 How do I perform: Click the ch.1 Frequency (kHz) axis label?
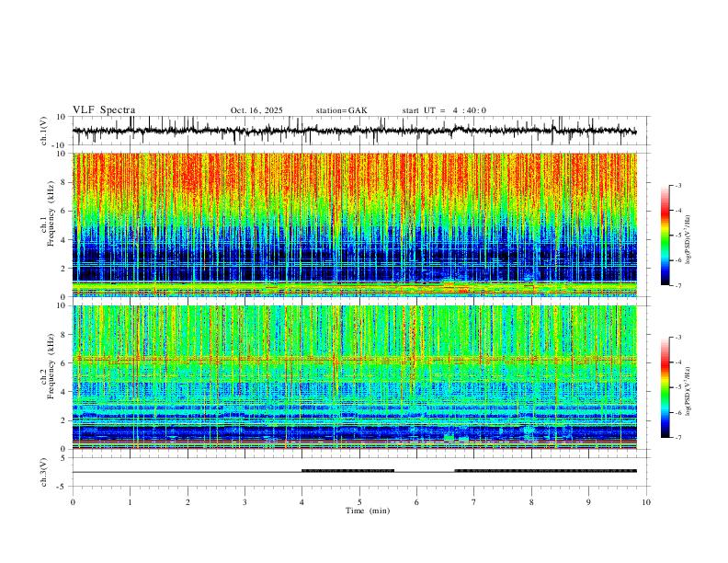(49, 214)
